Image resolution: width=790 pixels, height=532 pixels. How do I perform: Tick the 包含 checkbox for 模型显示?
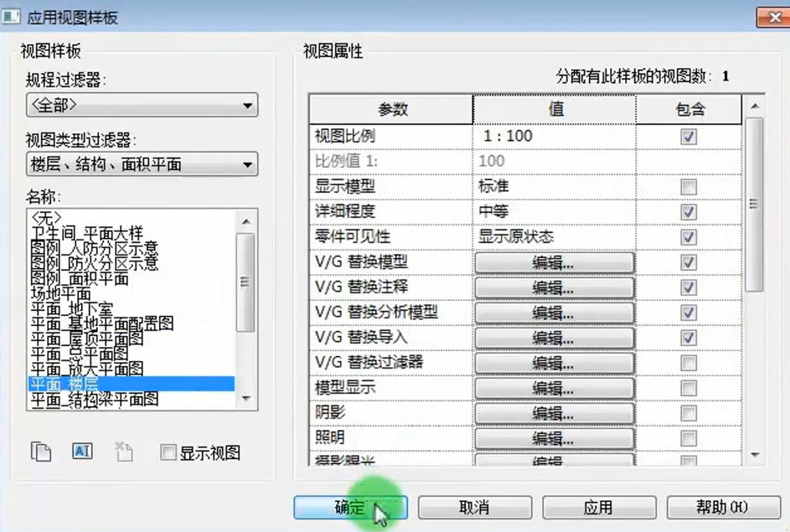[689, 389]
